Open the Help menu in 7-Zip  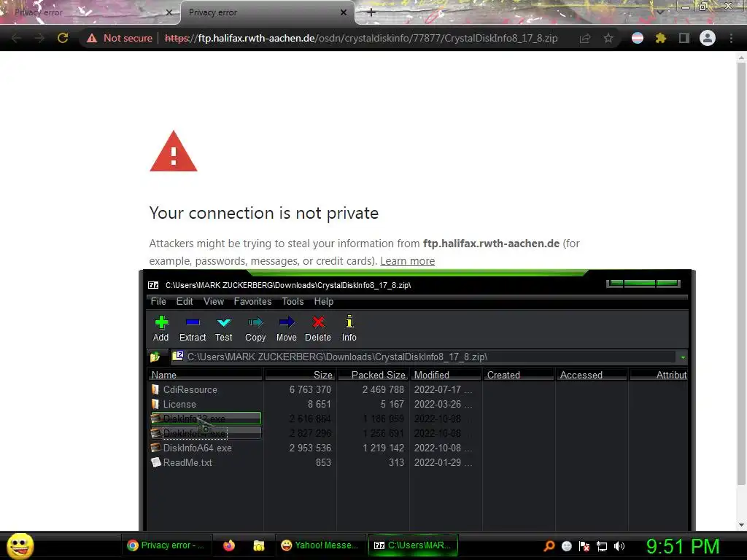pyautogui.click(x=323, y=301)
